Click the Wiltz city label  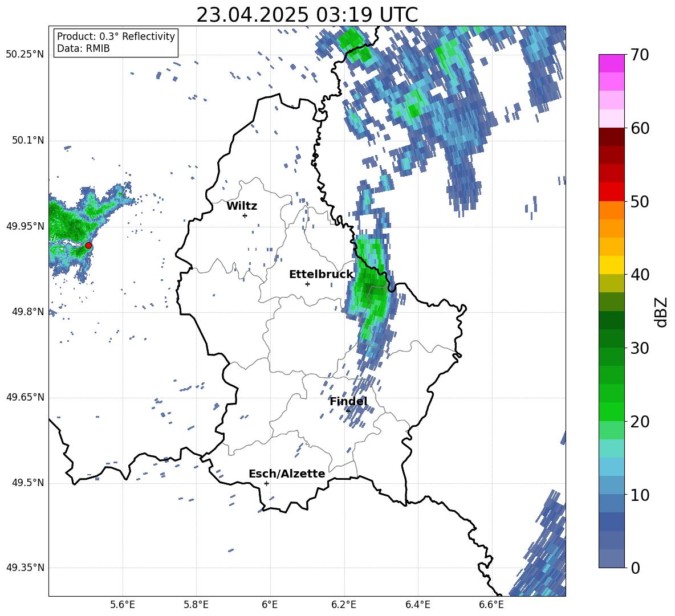pos(242,206)
